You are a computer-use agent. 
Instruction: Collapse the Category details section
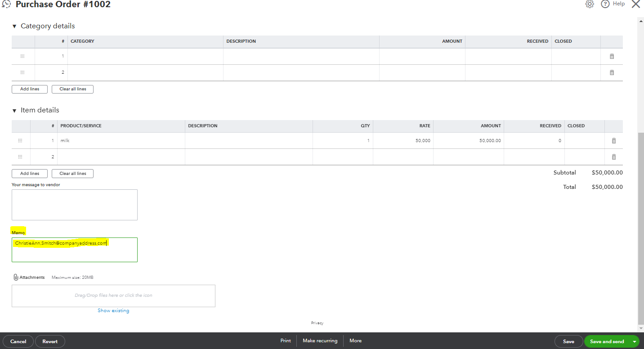[14, 27]
